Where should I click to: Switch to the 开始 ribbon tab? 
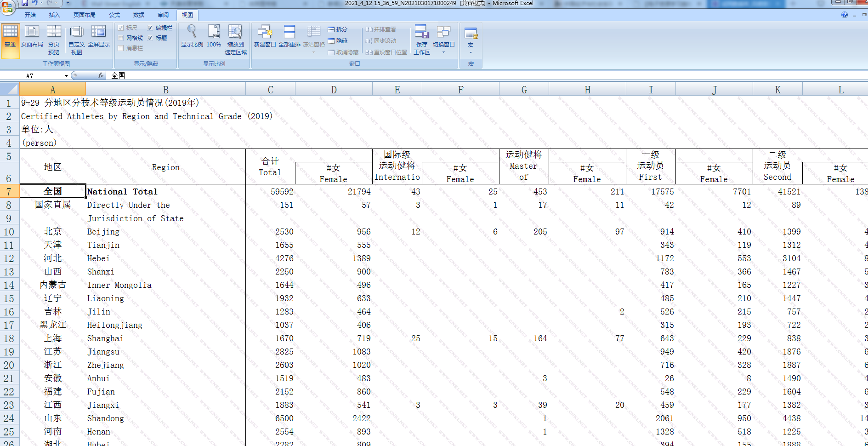(30, 15)
